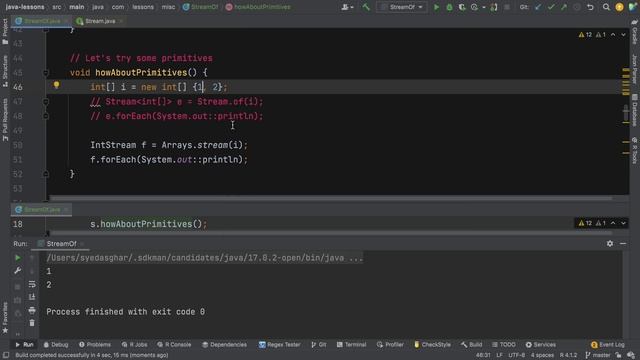Open the Problems tool window tab
640x360 pixels.
95,344
